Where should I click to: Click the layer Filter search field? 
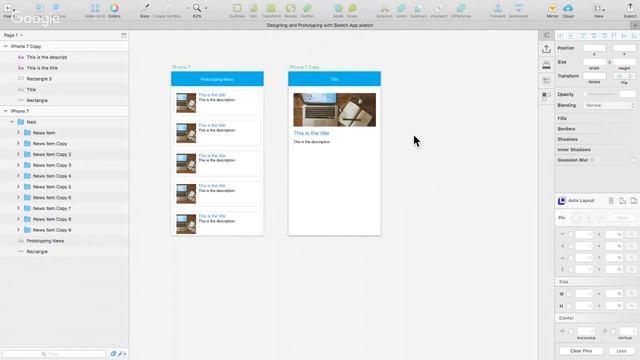[x=53, y=354]
